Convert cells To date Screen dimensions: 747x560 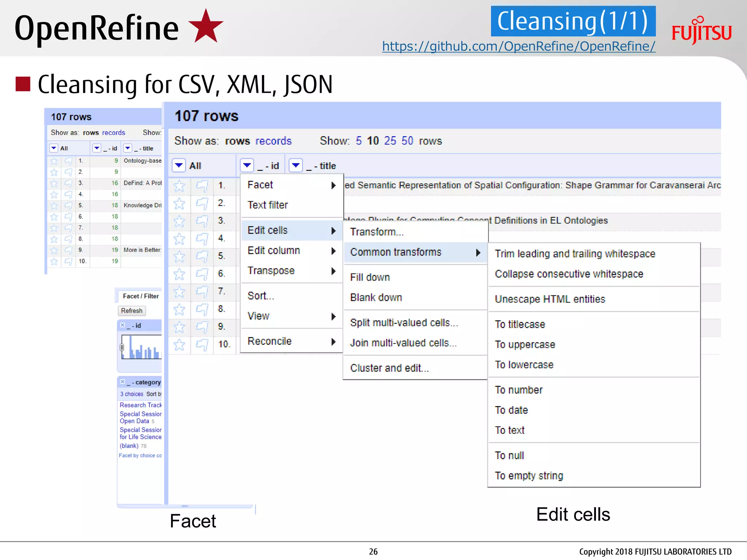click(594, 410)
